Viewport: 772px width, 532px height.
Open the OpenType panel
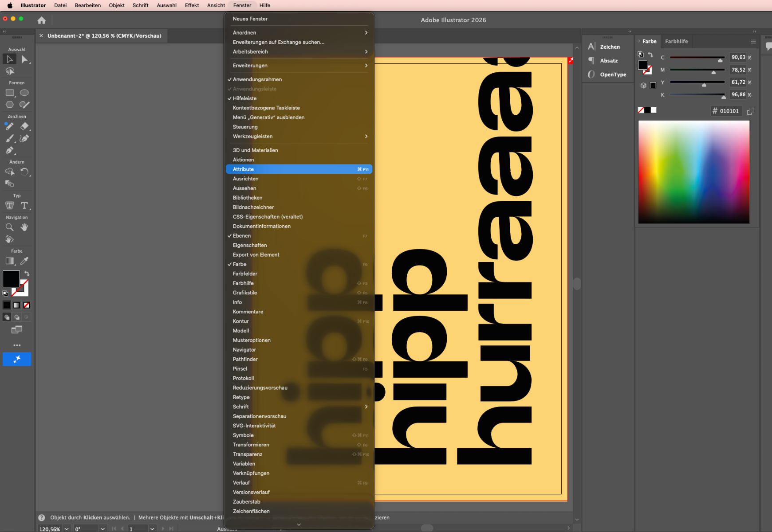(x=607, y=74)
